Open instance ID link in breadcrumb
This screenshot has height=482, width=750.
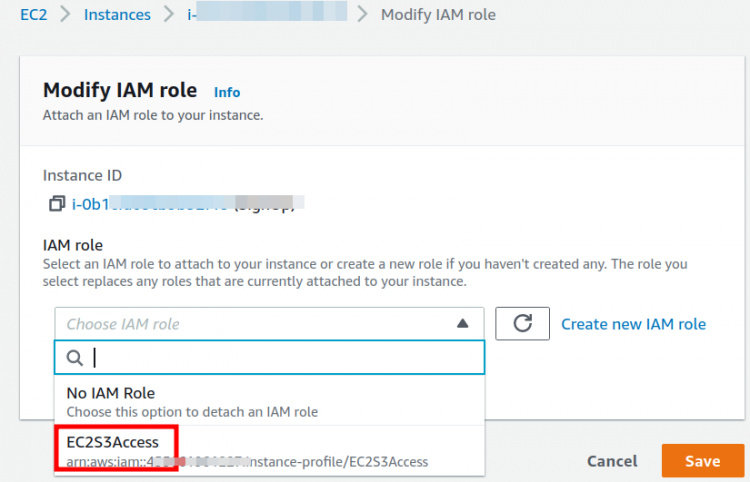click(265, 15)
